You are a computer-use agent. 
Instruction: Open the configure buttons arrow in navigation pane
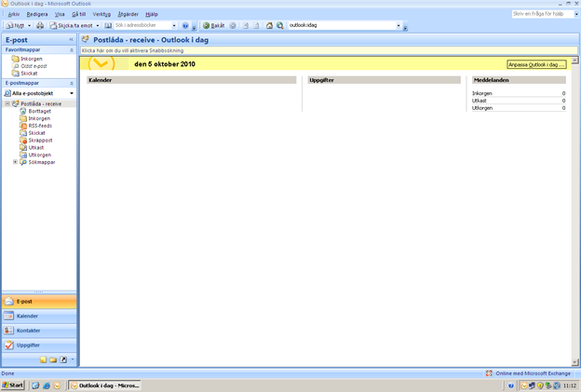click(x=73, y=359)
